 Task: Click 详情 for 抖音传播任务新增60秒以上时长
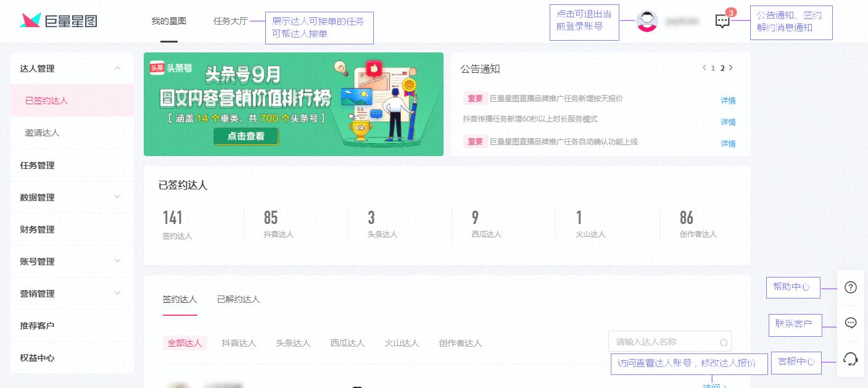pyautogui.click(x=728, y=122)
